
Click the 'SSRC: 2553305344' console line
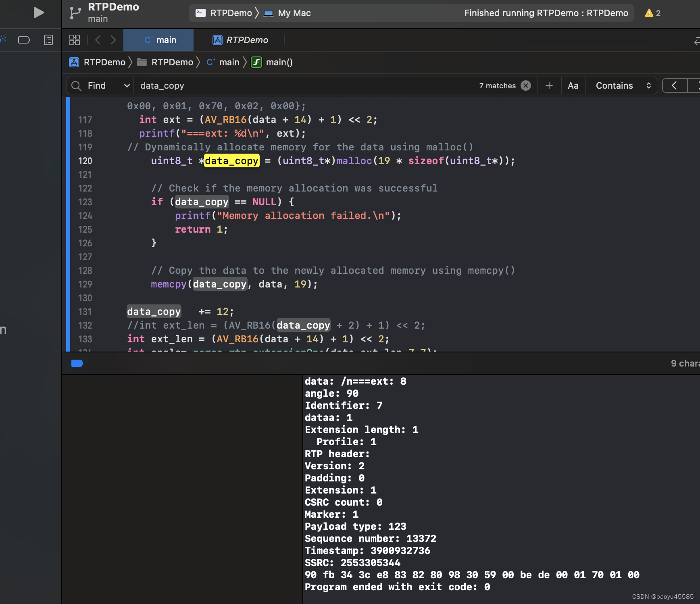(352, 563)
